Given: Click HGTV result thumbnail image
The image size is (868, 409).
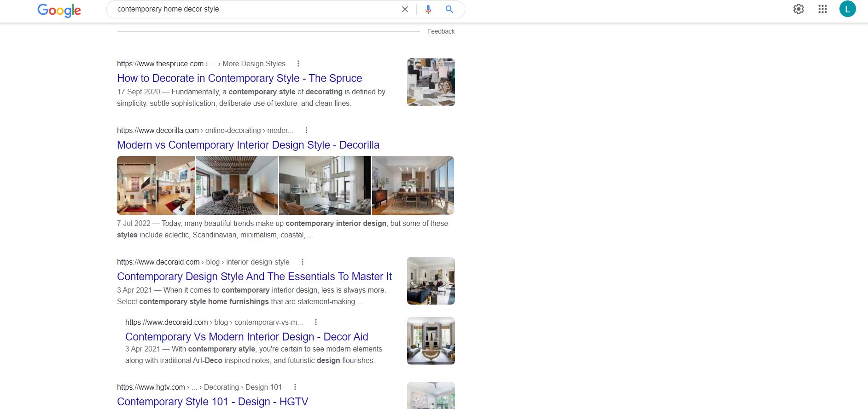Looking at the screenshot, I should (431, 395).
